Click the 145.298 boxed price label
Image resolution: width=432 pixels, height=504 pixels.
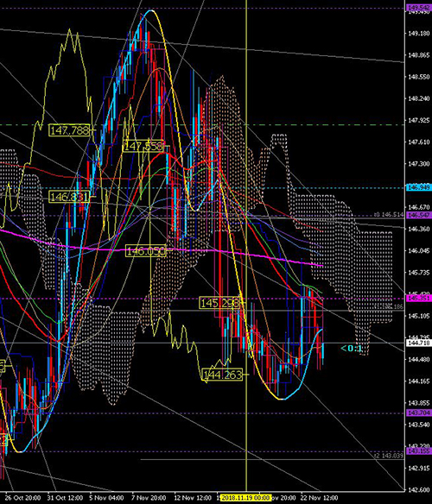pos(219,303)
